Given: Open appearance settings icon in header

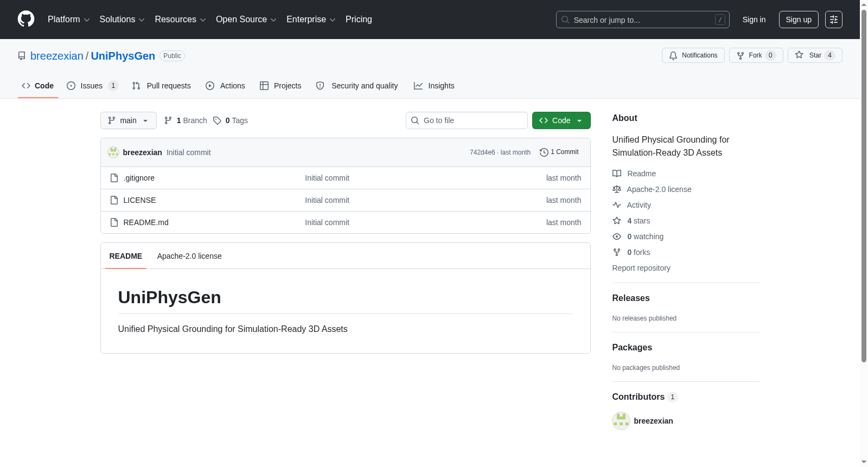Looking at the screenshot, I should point(834,20).
